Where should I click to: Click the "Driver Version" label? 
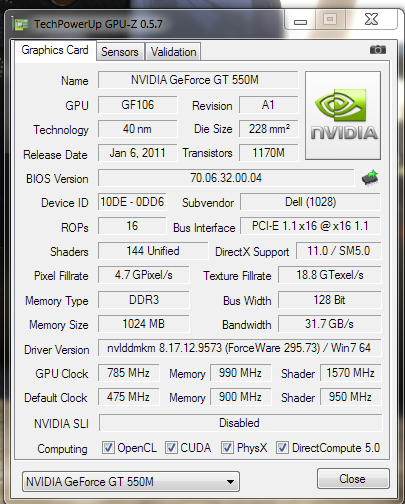tap(57, 350)
